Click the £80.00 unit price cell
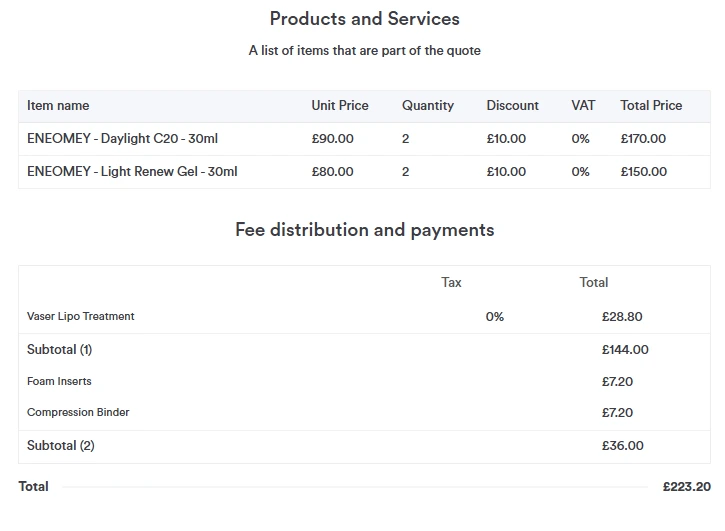The width and height of the screenshot is (725, 531). 333,172
